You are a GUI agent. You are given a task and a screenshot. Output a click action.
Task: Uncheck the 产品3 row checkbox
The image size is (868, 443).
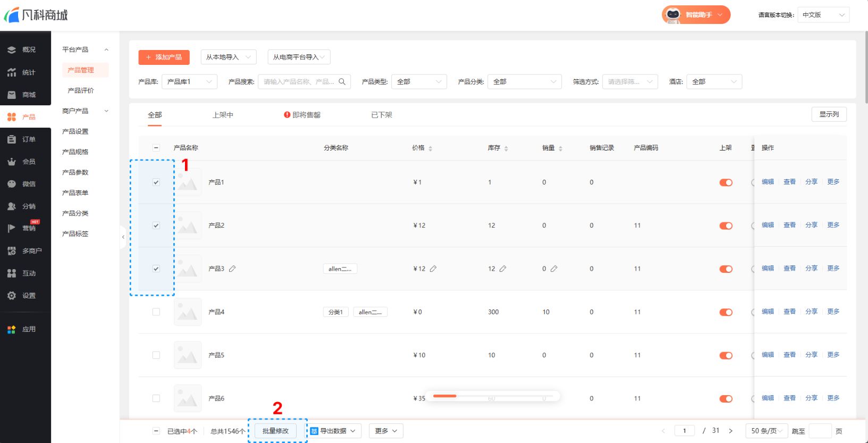[156, 269]
